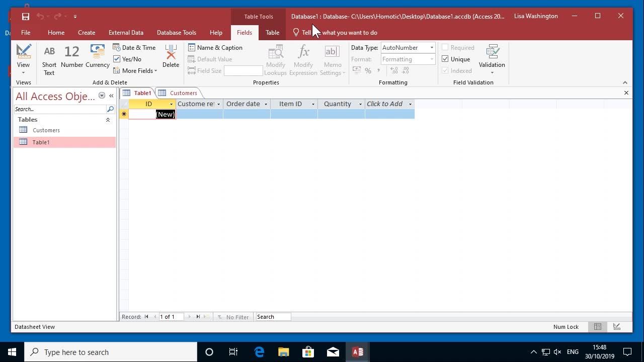Open Microsoft Edge from the taskbar
The height and width of the screenshot is (362, 644).
pos(259,352)
